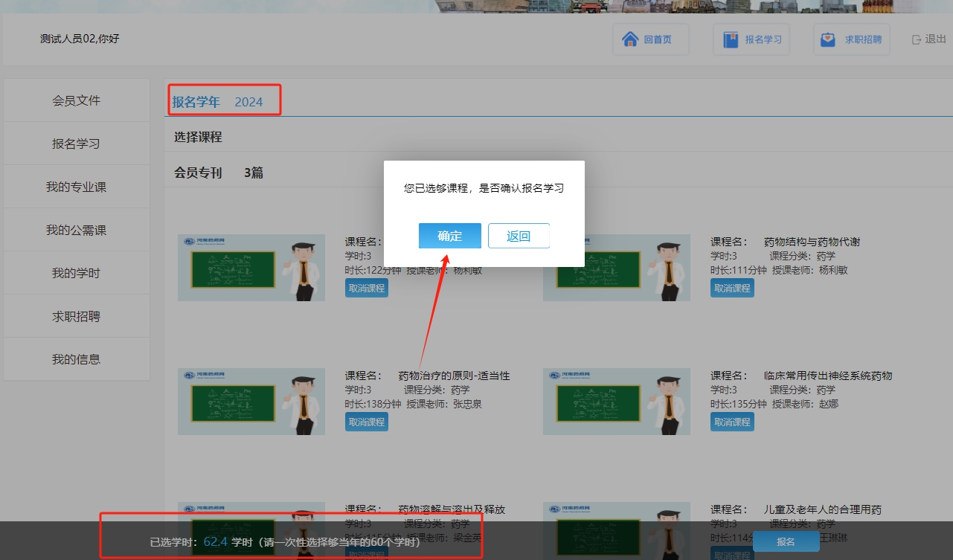Click thumbnail of 药物治疗的原则-适当性 course

[251, 402]
